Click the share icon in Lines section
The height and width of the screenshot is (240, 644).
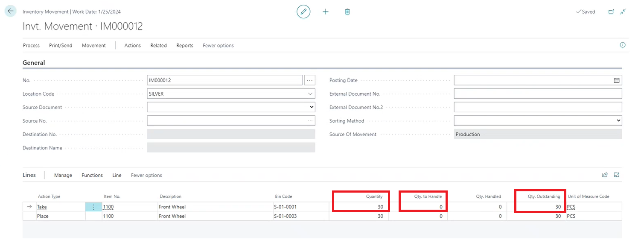tap(605, 175)
